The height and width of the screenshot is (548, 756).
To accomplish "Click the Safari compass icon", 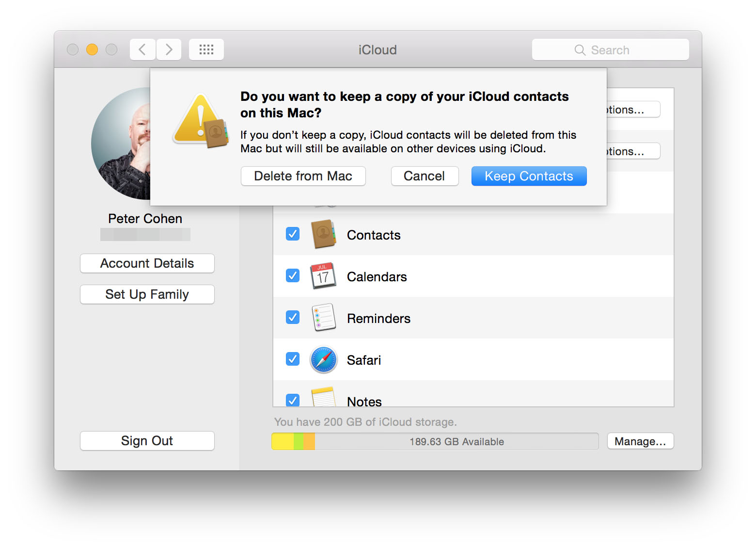I will (x=324, y=359).
